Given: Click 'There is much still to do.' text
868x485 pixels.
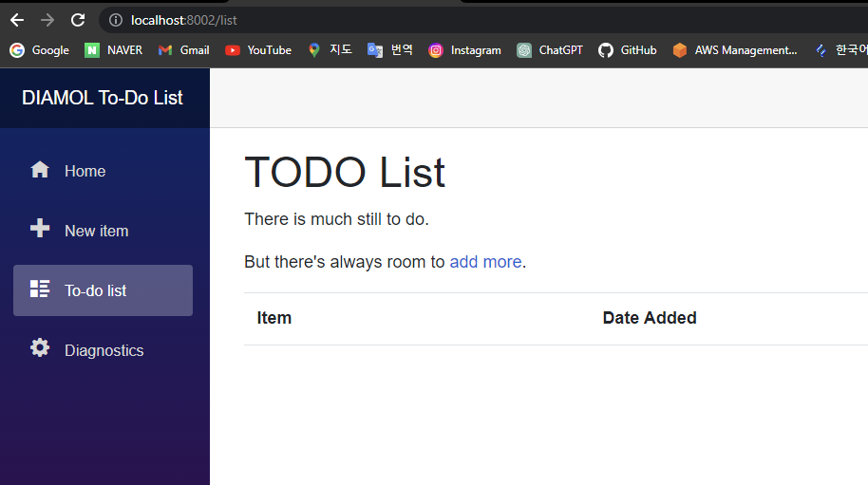Looking at the screenshot, I should (x=336, y=219).
